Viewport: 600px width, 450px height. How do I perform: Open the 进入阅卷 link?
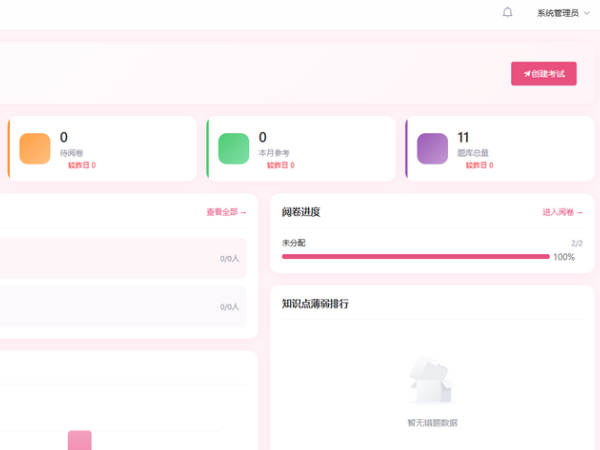(562, 212)
